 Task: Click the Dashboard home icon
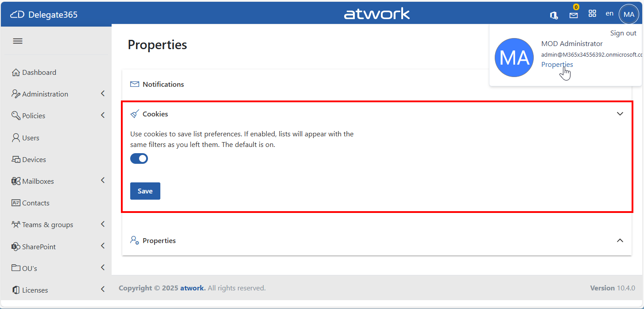click(16, 72)
